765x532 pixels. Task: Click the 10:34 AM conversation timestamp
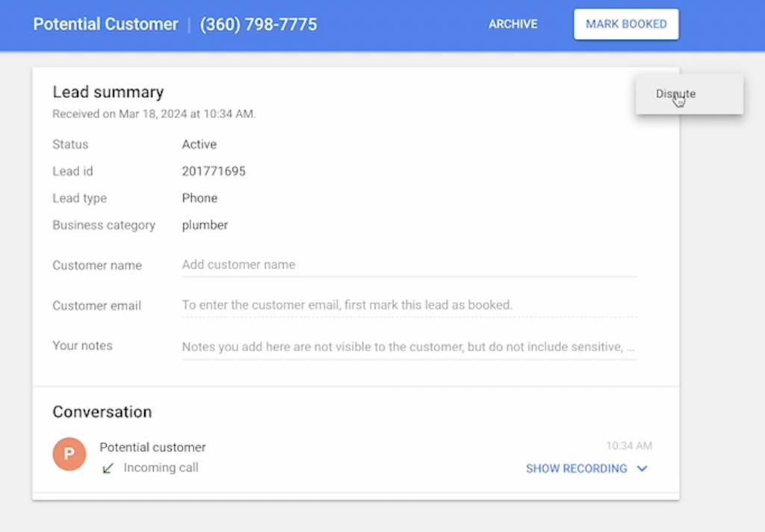pos(629,446)
